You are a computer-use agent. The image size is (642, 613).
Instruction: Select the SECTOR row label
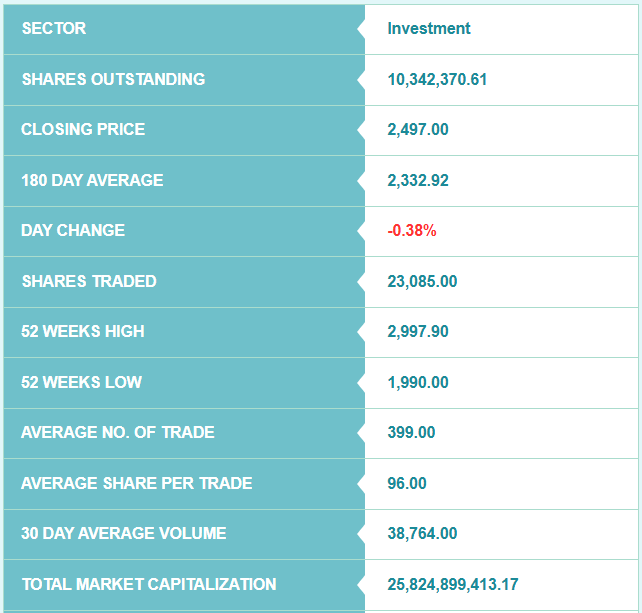click(54, 28)
